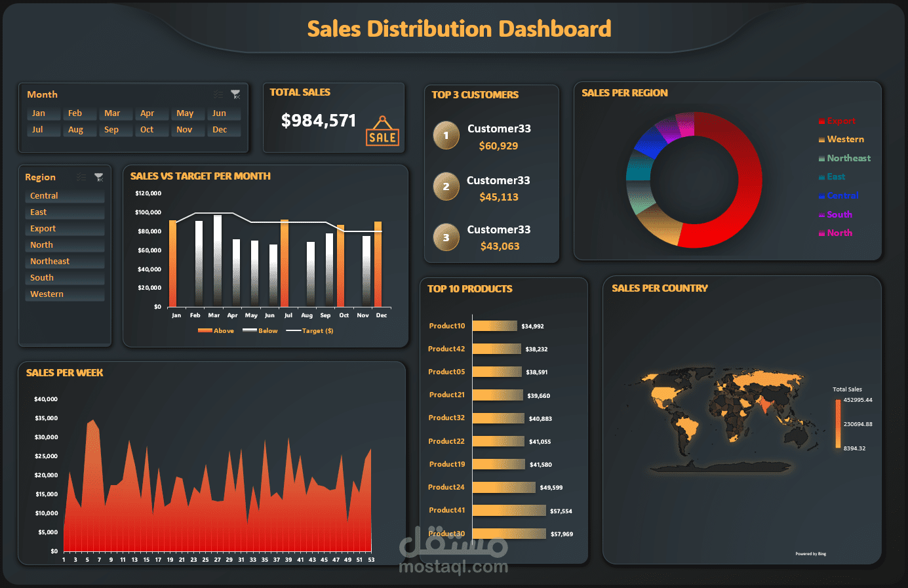The image size is (908, 588).
Task: Click the multi-select icon on the Month slicer
Action: (x=218, y=94)
